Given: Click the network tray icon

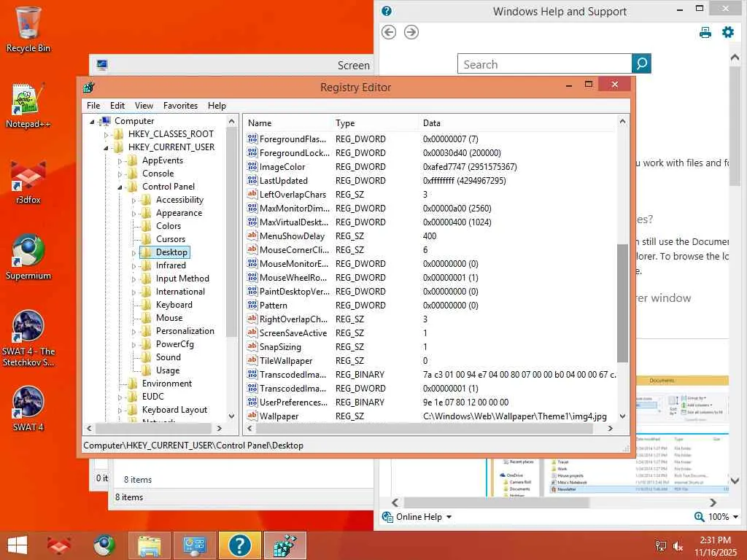Looking at the screenshot, I should coord(661,546).
